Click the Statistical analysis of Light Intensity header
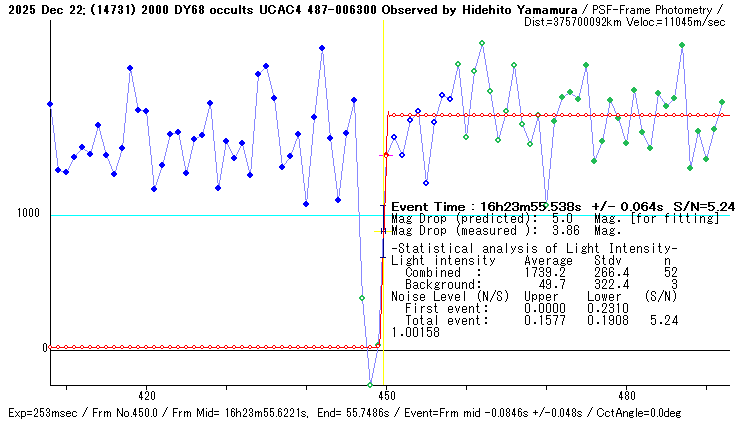740x425 pixels. point(534,248)
